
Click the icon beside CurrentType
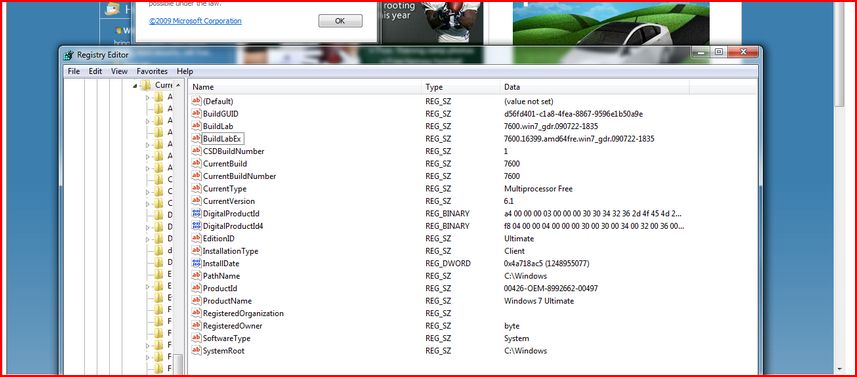point(197,188)
